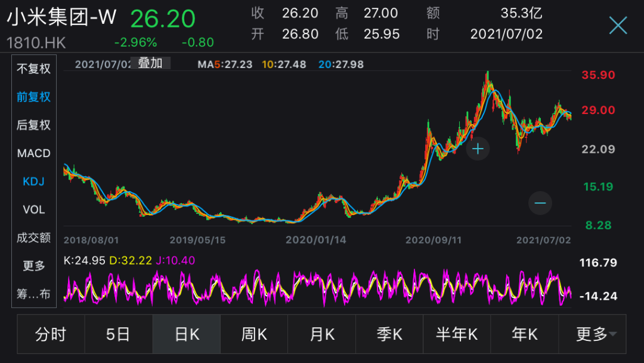Switch to the 月K tab
644x363 pixels.
pyautogui.click(x=321, y=334)
